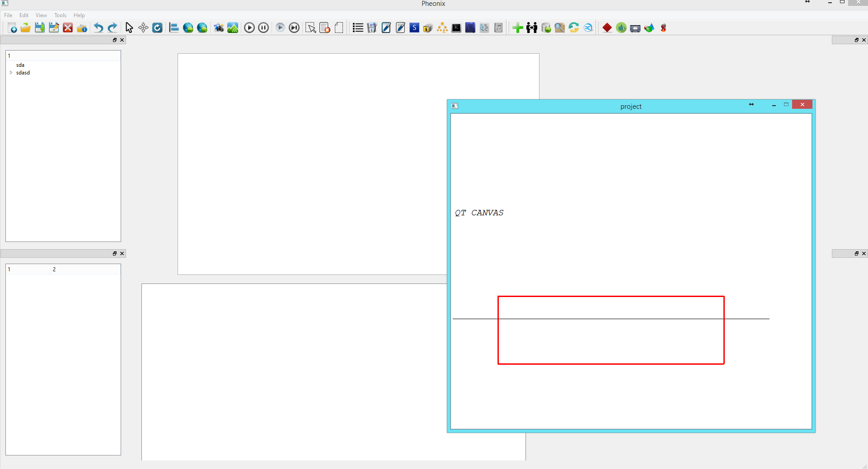
Task: Click the globe upload icon
Action: click(202, 28)
